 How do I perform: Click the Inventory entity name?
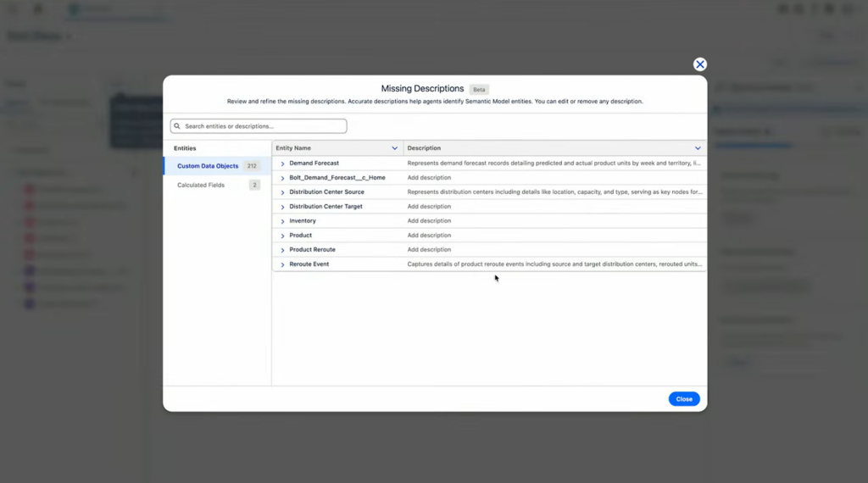(x=303, y=221)
